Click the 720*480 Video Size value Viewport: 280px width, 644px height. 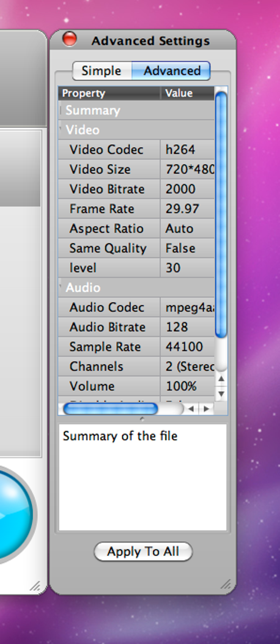[190, 169]
